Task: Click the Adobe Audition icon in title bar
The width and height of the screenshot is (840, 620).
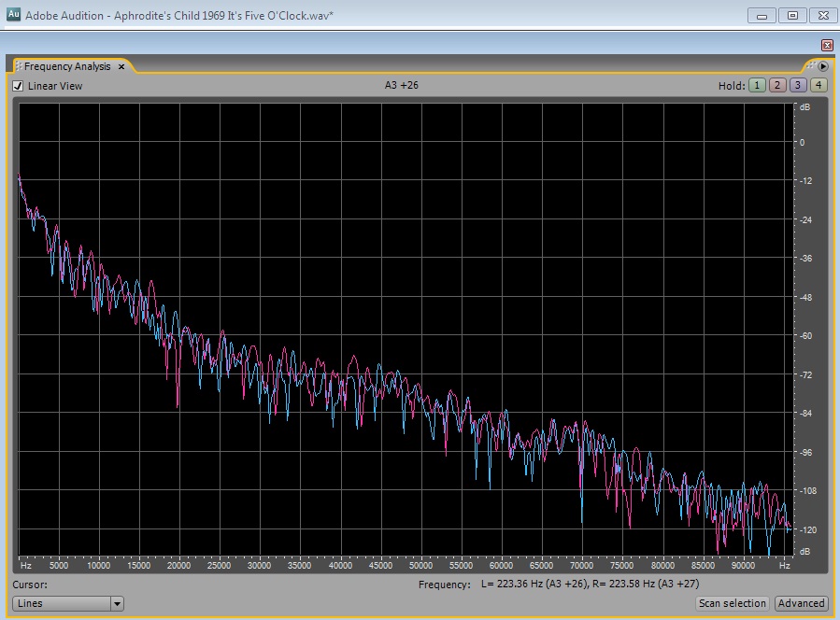Action: coord(13,15)
